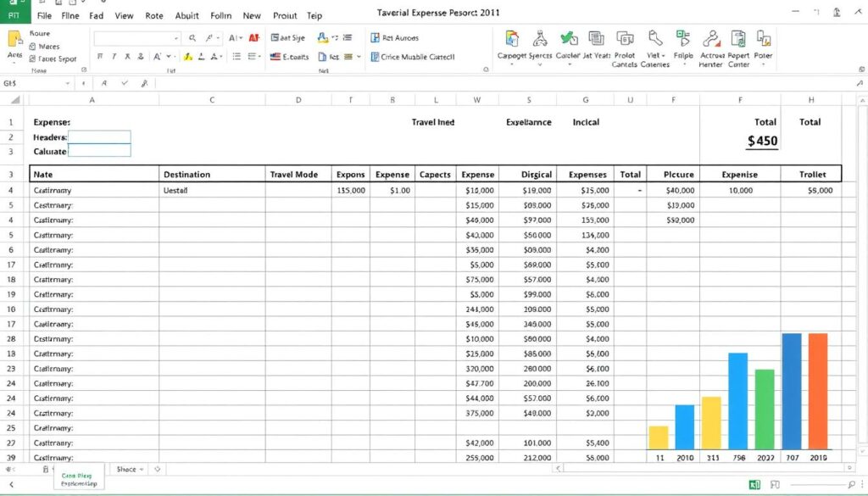Select the $450 total cell
Screen dimensions: 868x496
pos(763,141)
